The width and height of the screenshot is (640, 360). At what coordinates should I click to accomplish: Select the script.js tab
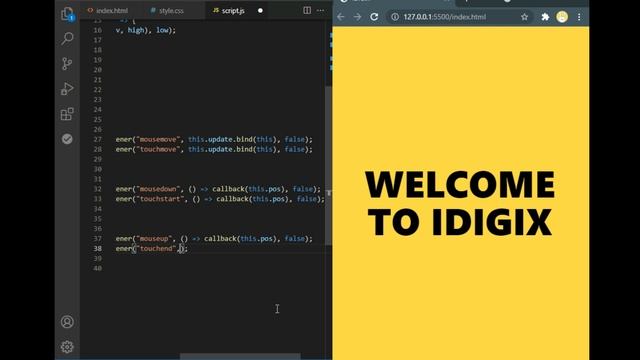pyautogui.click(x=229, y=11)
